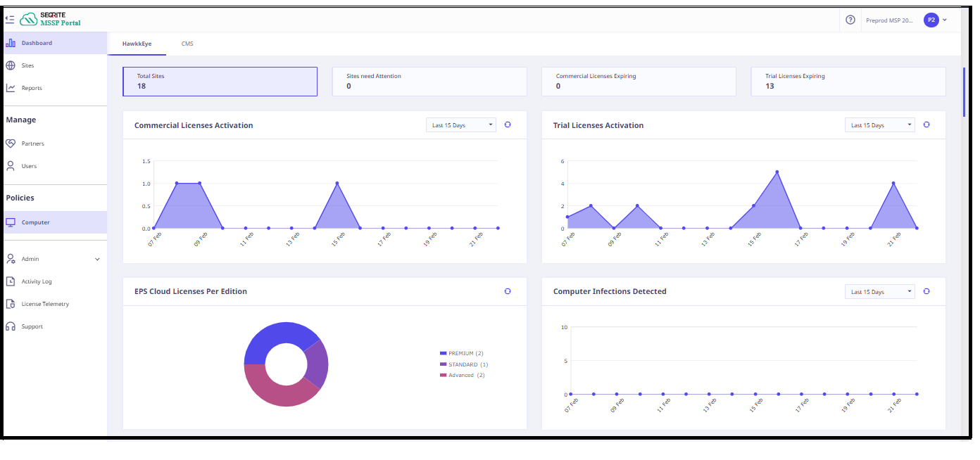Click the EPS Cloud Licenses Per Edition title
This screenshot has height=460, width=980.
[x=191, y=291]
